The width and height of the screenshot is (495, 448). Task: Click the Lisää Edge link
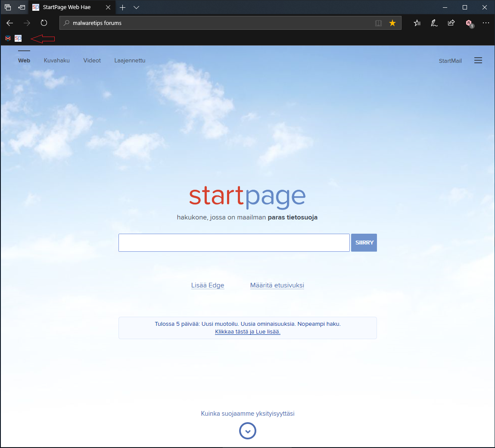point(208,285)
